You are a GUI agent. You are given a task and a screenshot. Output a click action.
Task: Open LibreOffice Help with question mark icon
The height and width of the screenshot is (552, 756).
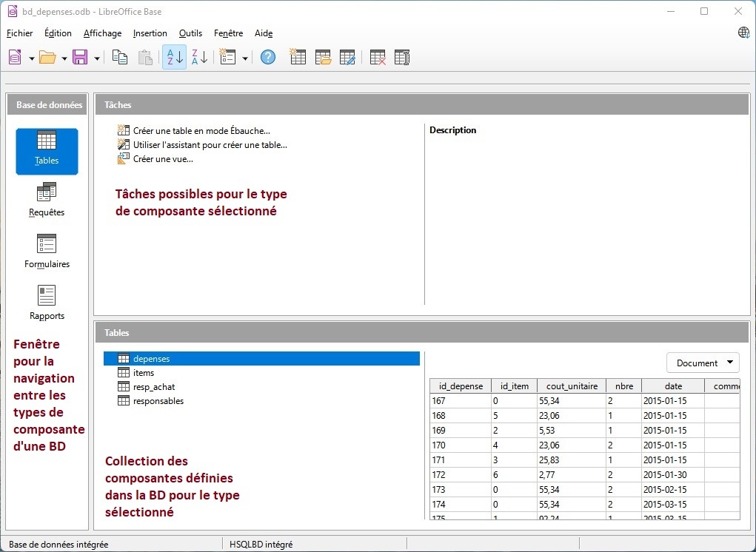(x=268, y=57)
